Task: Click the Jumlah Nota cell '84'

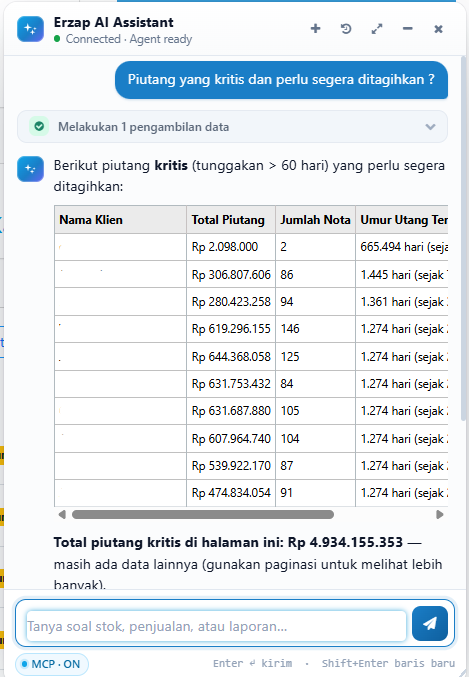Action: (x=315, y=383)
